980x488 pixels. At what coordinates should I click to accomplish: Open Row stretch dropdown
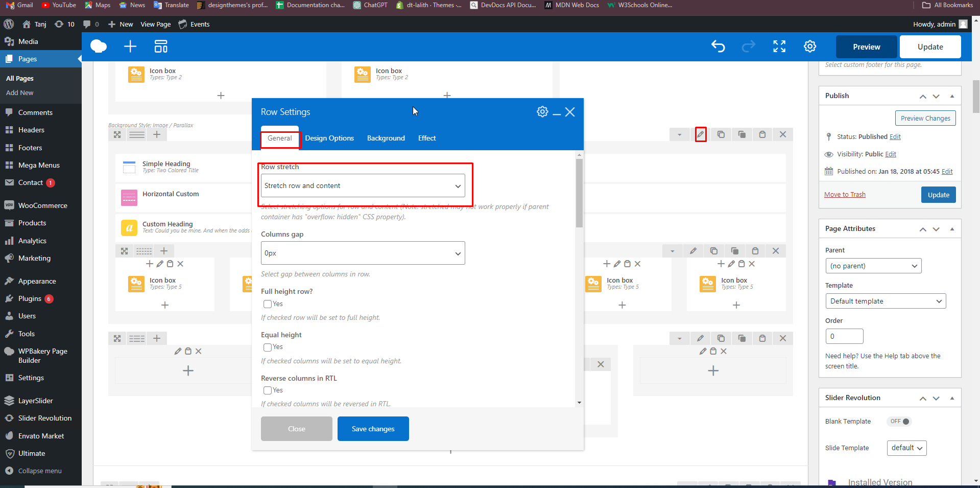(x=363, y=185)
